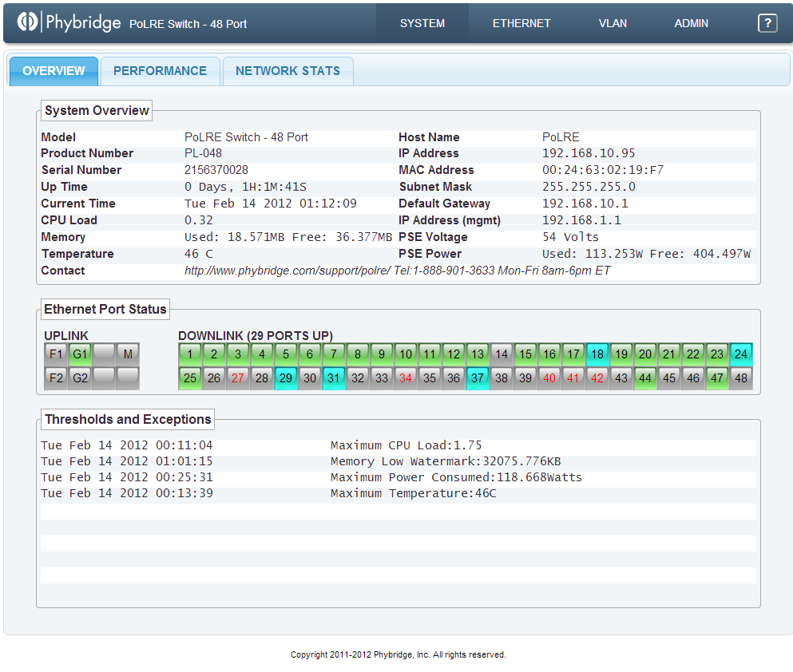The width and height of the screenshot is (793, 672).
Task: Click the Phybridge logo
Action: pyautogui.click(x=69, y=22)
